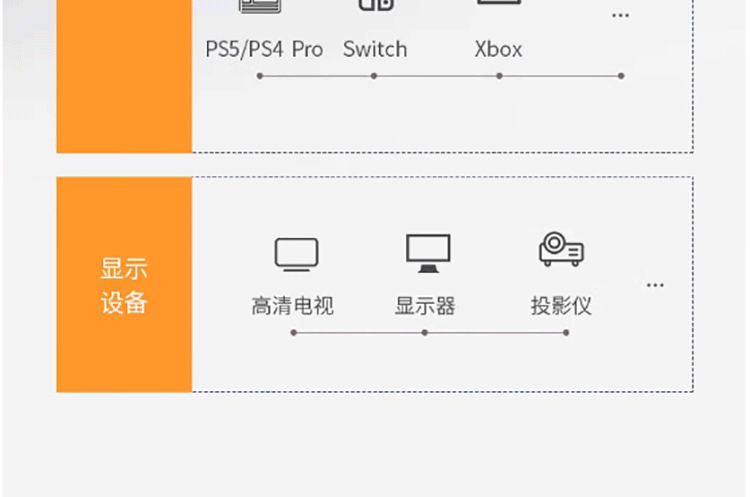Open the ellipsis beside Xbox
The height and width of the screenshot is (497, 750).
click(620, 16)
